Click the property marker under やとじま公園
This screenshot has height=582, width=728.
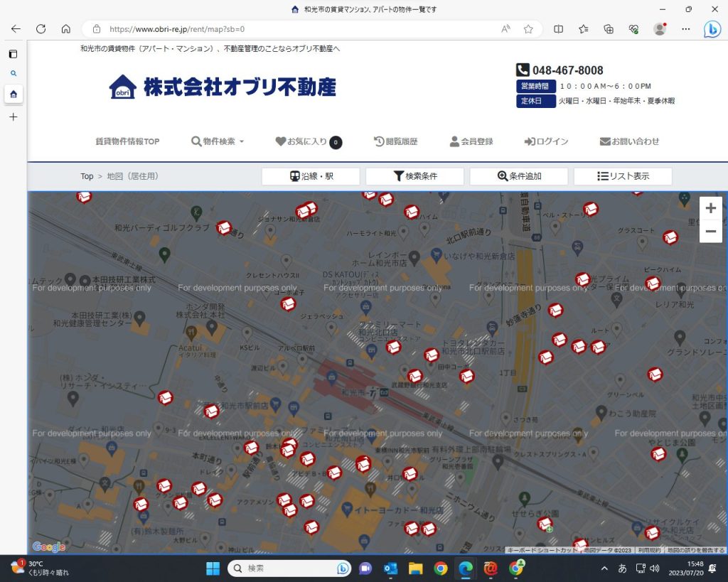(658, 454)
